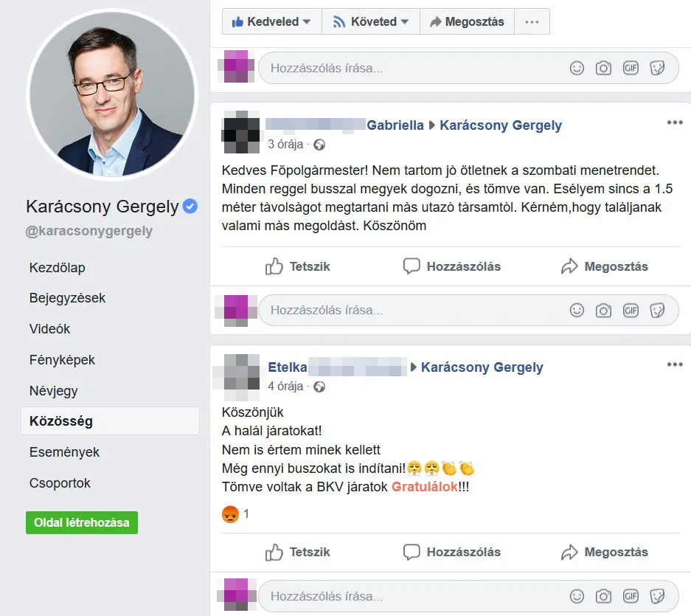Click camera icon in Gabriella post comment box
This screenshot has height=616, width=691.
[x=603, y=311]
